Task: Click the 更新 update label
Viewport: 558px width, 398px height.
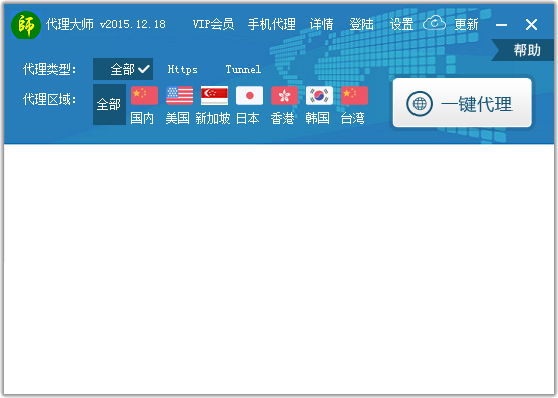Action: [466, 24]
